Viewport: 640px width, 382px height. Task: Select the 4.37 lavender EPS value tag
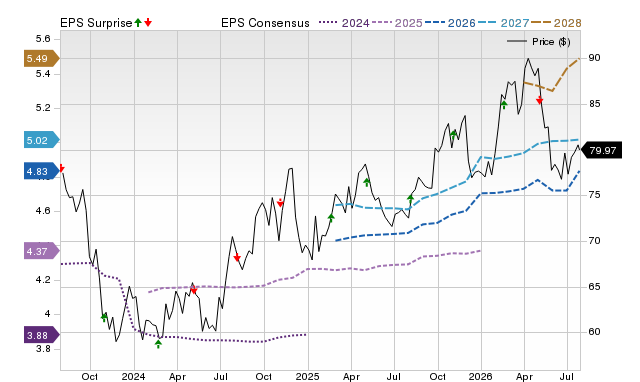42,251
